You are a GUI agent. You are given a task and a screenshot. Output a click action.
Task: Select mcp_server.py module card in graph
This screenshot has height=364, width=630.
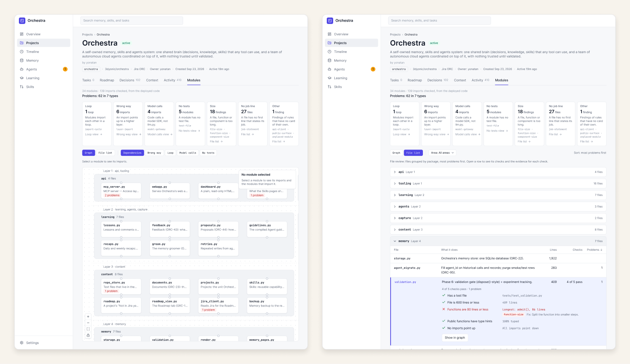pos(121,191)
